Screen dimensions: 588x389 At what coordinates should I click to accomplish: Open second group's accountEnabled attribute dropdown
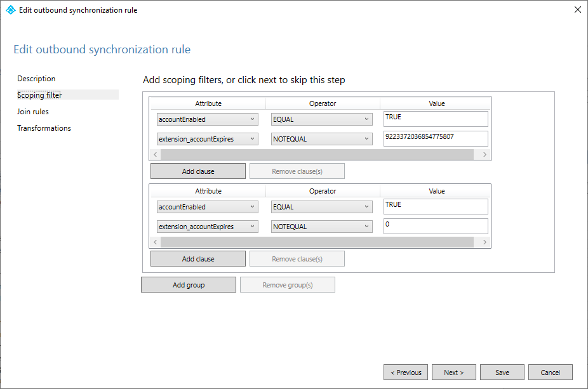point(207,207)
